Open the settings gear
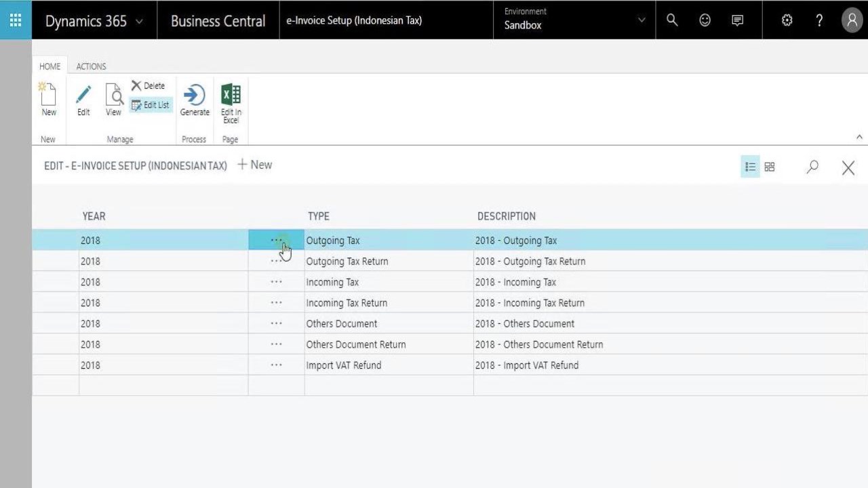 787,20
